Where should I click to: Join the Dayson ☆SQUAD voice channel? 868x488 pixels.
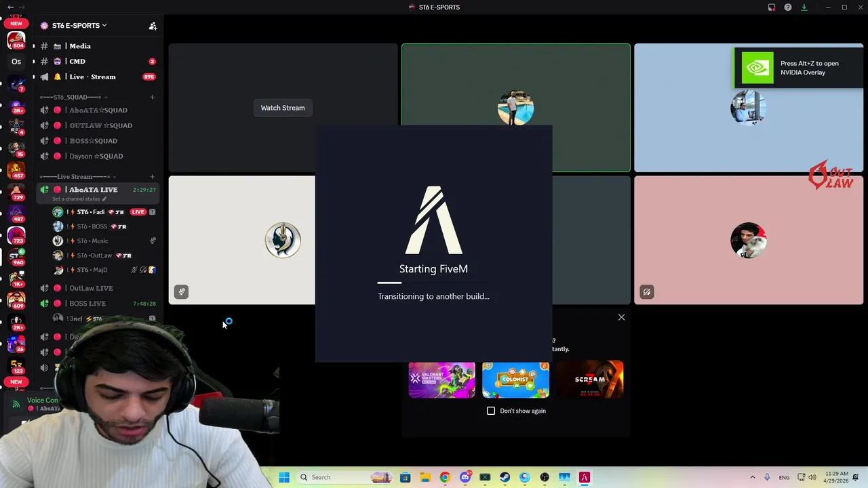click(x=98, y=157)
